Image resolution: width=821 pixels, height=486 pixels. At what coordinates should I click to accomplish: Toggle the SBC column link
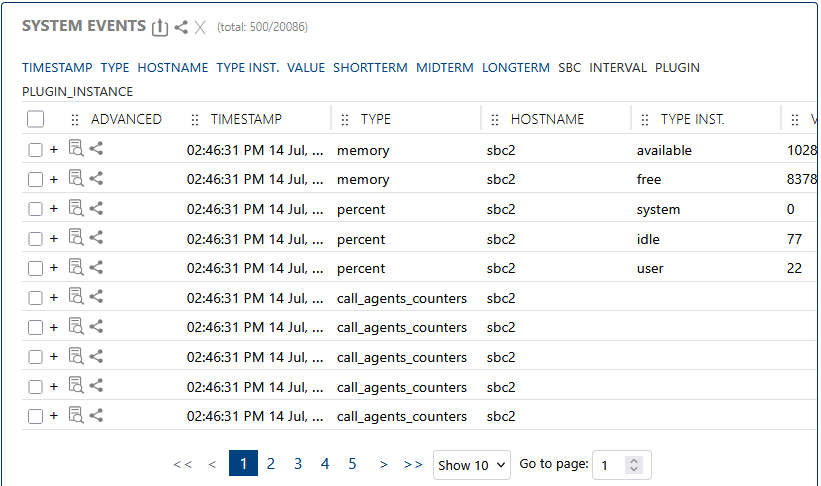pyautogui.click(x=570, y=68)
